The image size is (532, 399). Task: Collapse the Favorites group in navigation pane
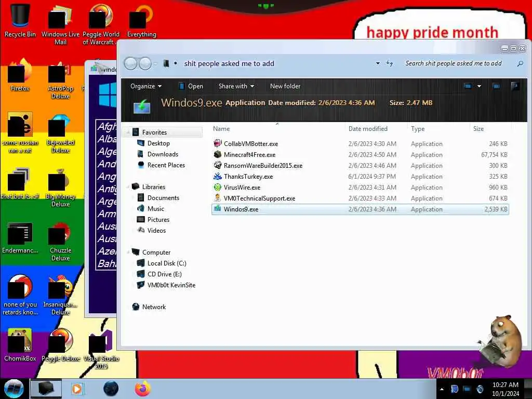[128, 132]
